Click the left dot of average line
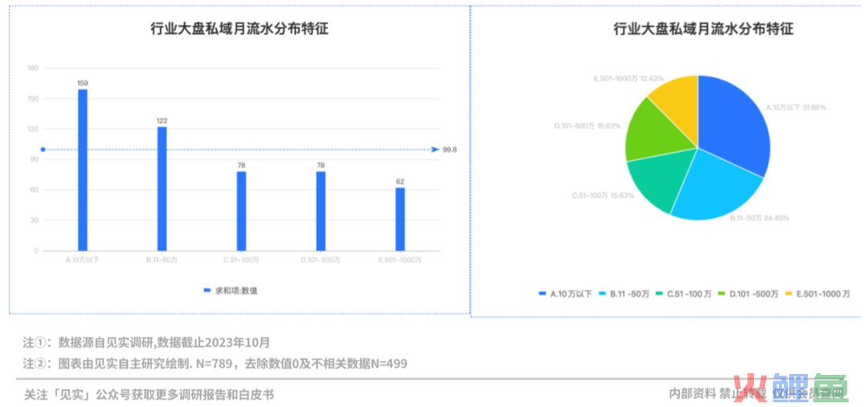The height and width of the screenshot is (407, 868). coord(43,150)
